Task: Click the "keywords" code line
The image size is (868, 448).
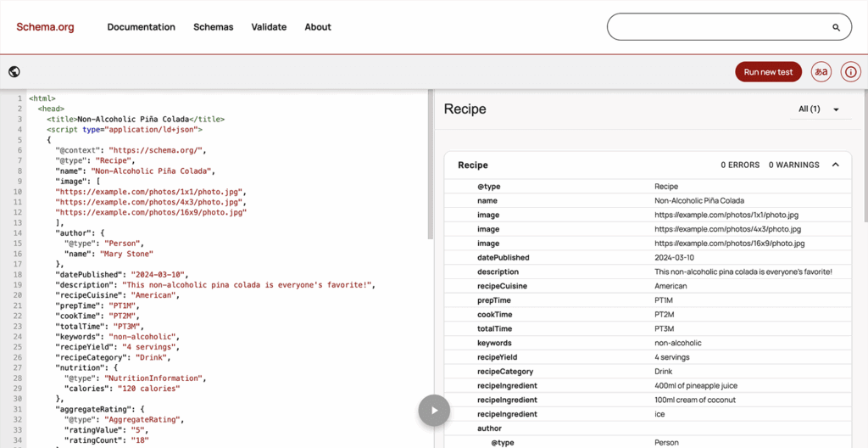Action: (117, 337)
